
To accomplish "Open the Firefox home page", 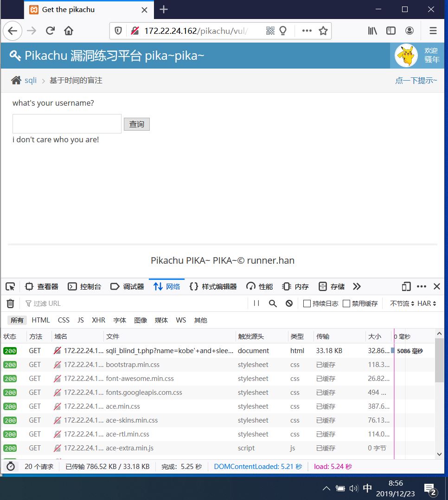I will 69,31.
